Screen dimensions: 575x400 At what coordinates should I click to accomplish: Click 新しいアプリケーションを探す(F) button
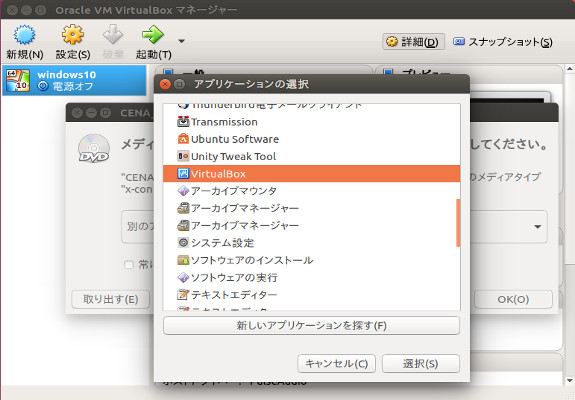[x=311, y=326]
